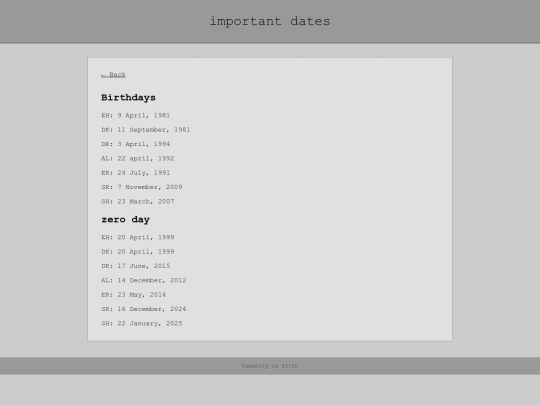The height and width of the screenshot is (405, 540).
Task: Click zero day entry 'ER: 23 May, 2014'
Action: (134, 295)
